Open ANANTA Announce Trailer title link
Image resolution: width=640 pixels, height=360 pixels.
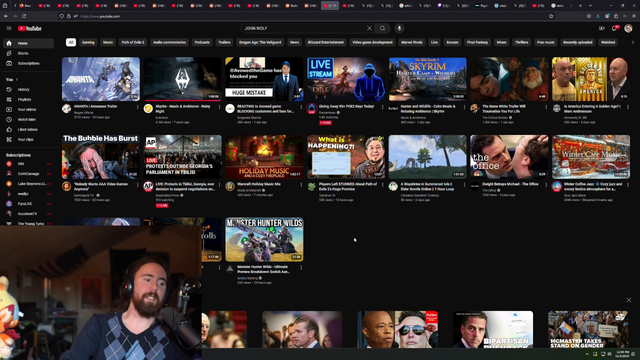(x=96, y=106)
